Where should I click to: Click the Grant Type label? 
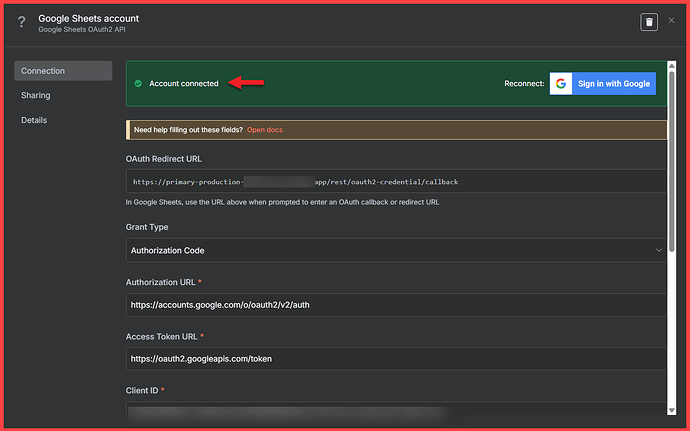click(147, 227)
